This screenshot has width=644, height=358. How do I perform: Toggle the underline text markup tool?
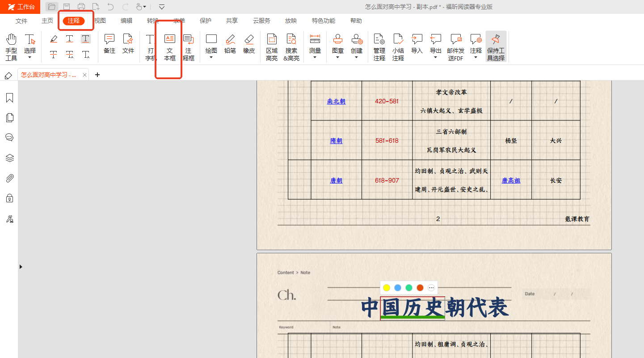click(x=85, y=39)
